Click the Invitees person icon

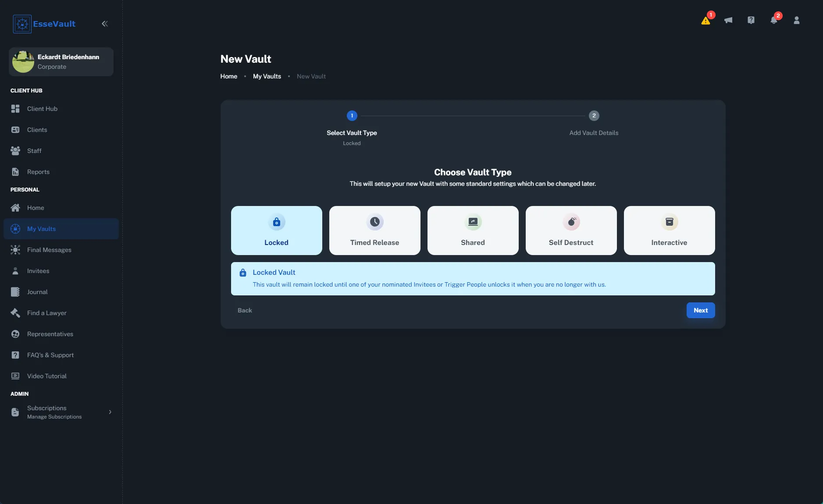[x=15, y=271]
